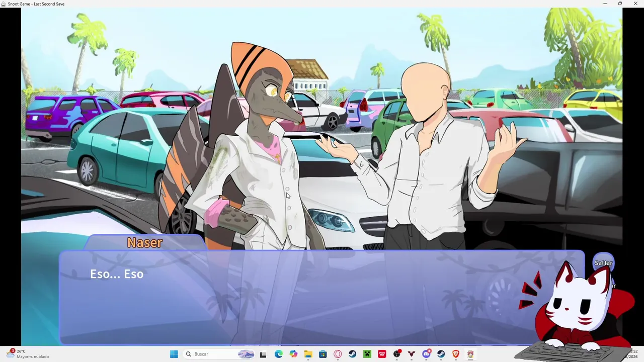Click the dialogue text "Eso... Eso"
Viewport: 644px width, 362px height.
117,274
